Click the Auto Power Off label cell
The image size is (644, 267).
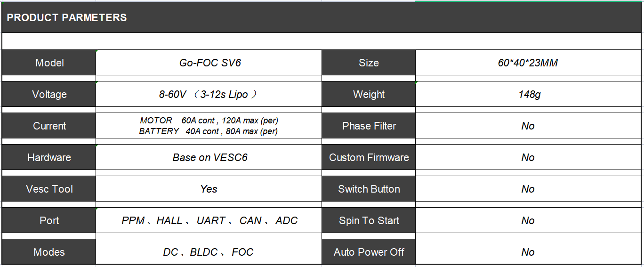369,252
